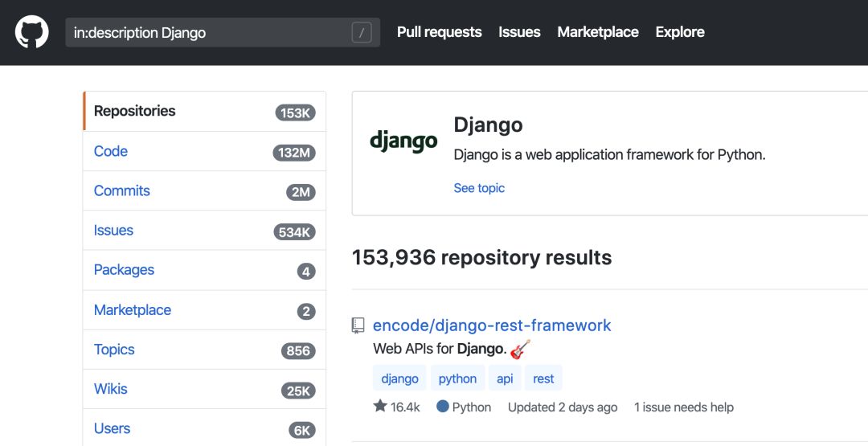Open encode/django-rest-framework repository
Screen dimensions: 868x446
pos(492,325)
